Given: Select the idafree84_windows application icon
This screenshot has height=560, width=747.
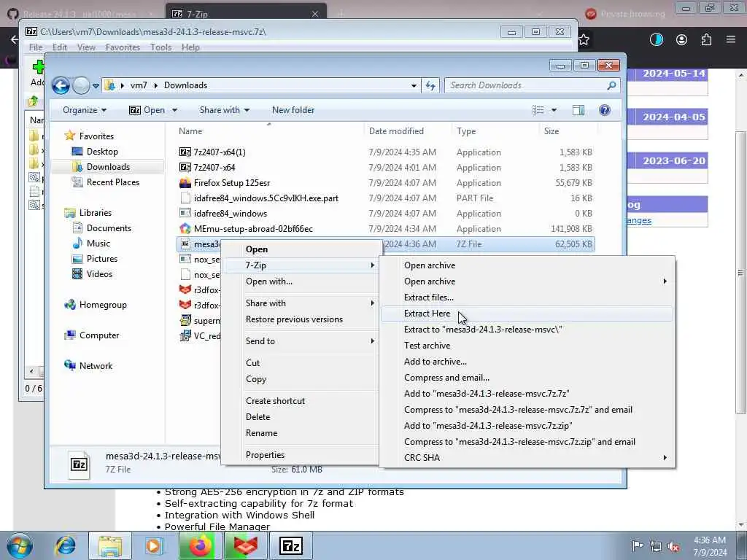Looking at the screenshot, I should [185, 214].
